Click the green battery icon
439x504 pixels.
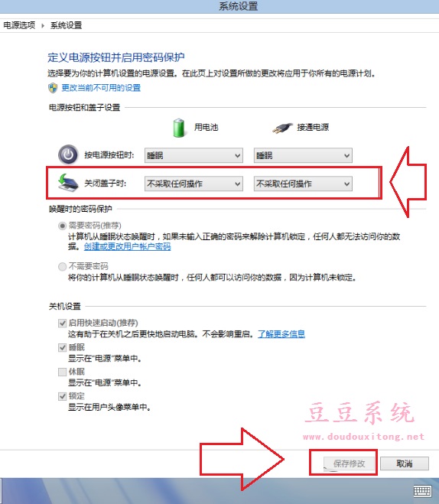coord(179,128)
